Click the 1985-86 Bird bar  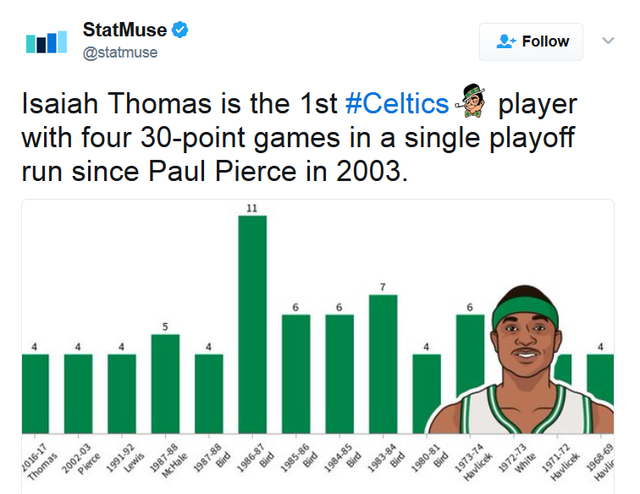click(296, 374)
